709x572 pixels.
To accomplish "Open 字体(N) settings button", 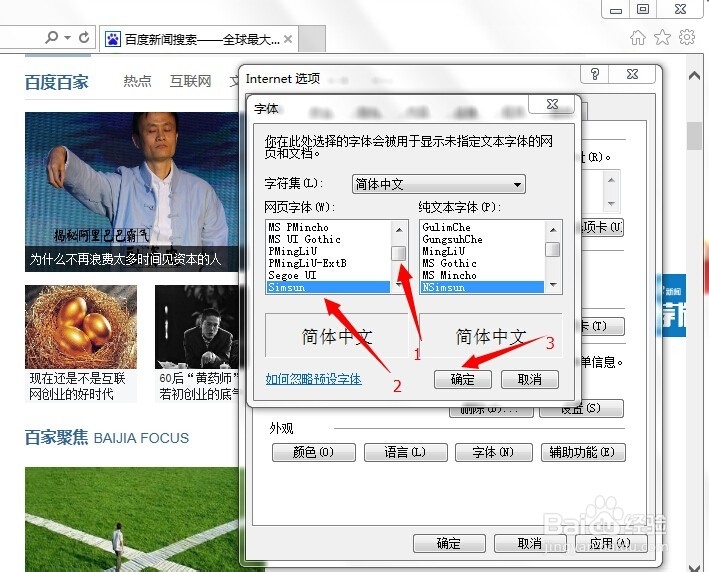I will [493, 452].
